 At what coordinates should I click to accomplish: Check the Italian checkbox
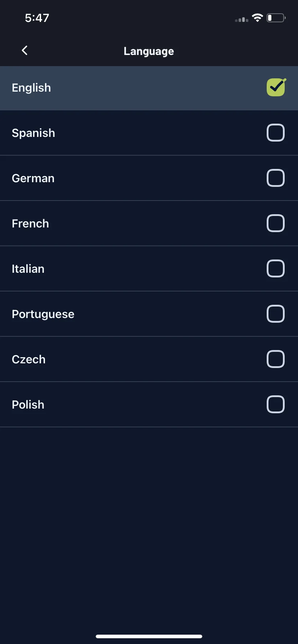click(276, 268)
